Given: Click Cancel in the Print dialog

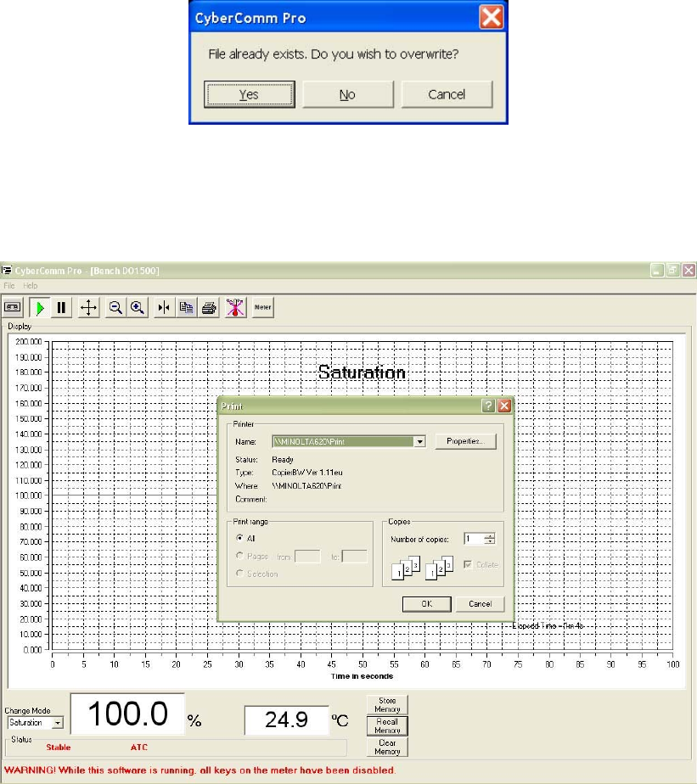Looking at the screenshot, I should [481, 604].
